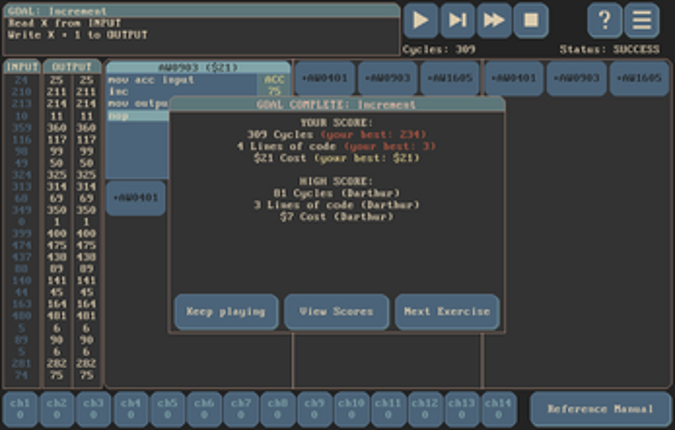
Task: Click input value 210 in INPUT list
Action: (22, 92)
